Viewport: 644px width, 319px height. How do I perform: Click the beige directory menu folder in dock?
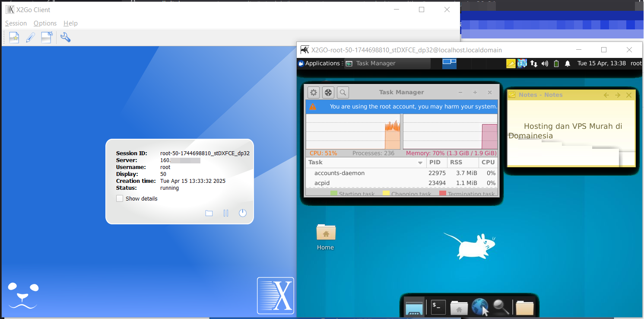tap(525, 308)
